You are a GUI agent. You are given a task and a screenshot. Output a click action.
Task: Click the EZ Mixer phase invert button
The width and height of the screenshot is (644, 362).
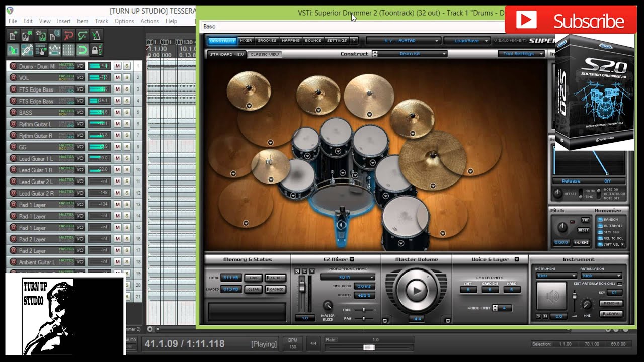(296, 272)
